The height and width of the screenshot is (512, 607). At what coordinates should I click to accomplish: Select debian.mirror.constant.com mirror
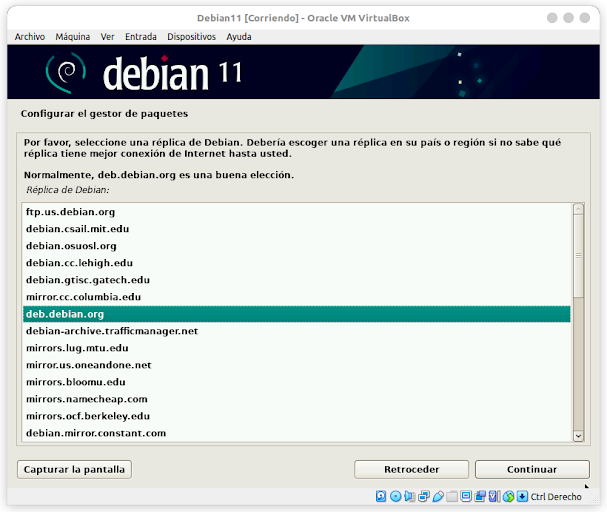(x=297, y=433)
